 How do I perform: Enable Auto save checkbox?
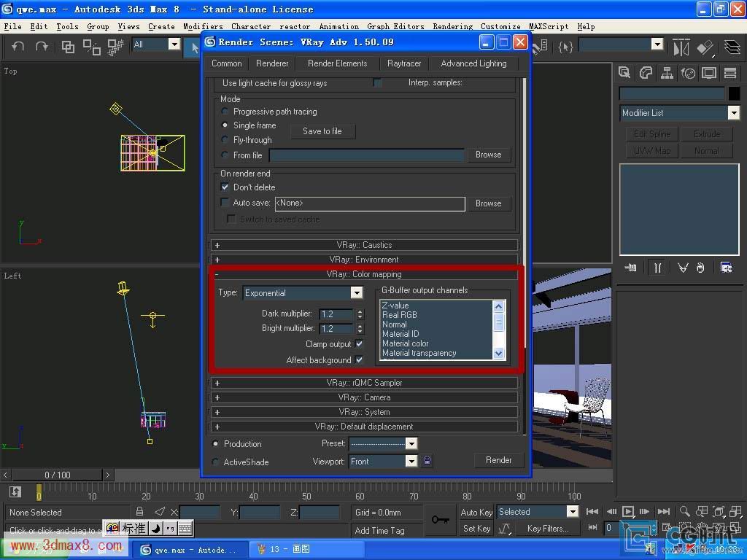click(225, 203)
